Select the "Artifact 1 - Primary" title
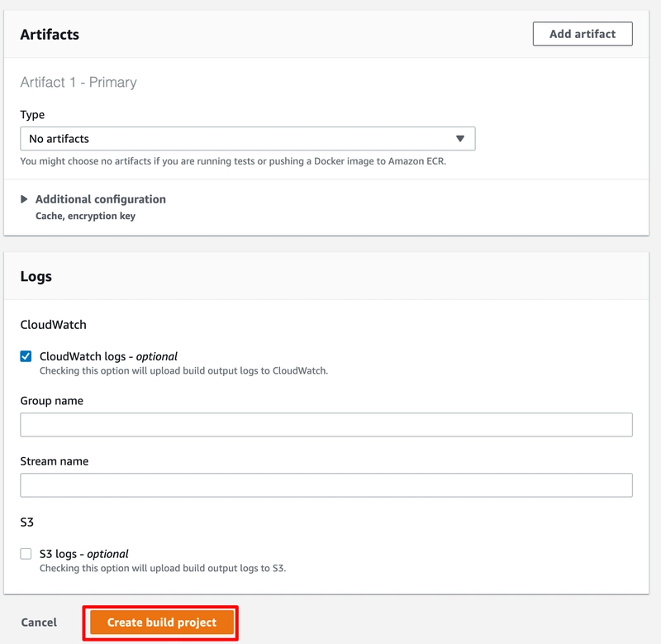This screenshot has width=661, height=644. [x=78, y=83]
